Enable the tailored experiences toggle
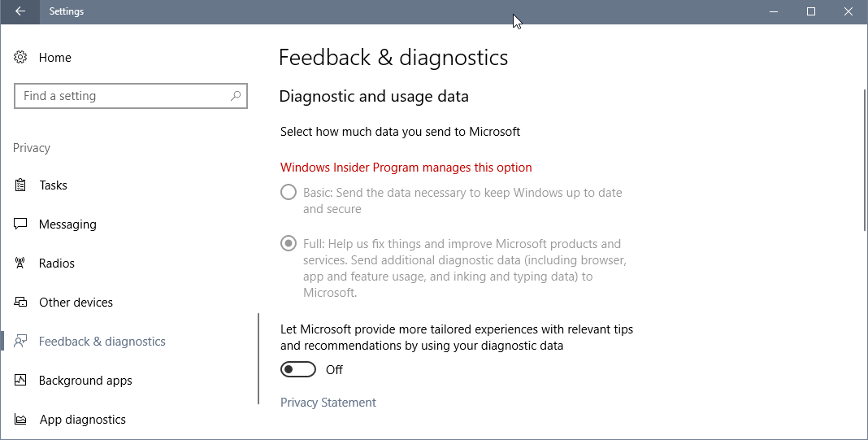The height and width of the screenshot is (440, 868). coord(297,369)
